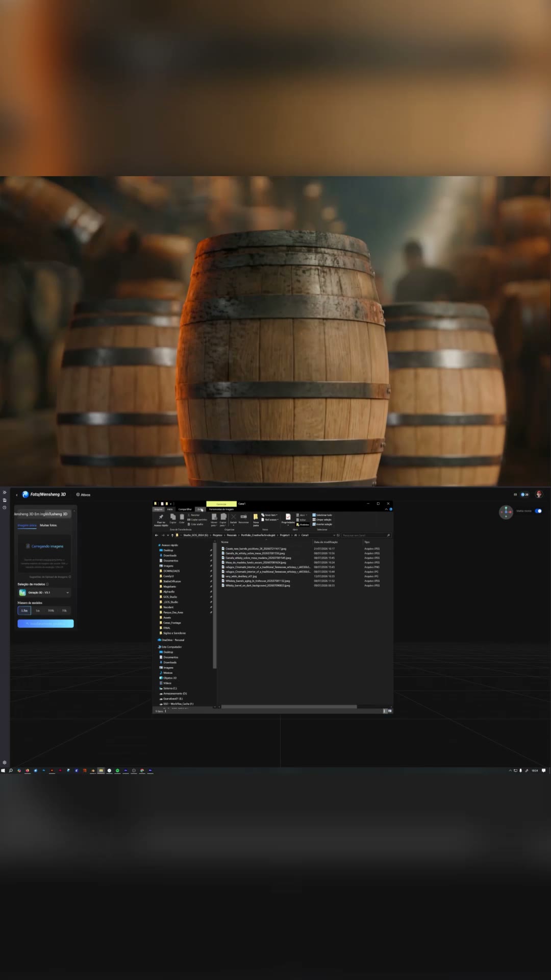Viewport: 551px width, 980px height.
Task: Switch to the Muitas fotos tab
Action: tap(48, 525)
